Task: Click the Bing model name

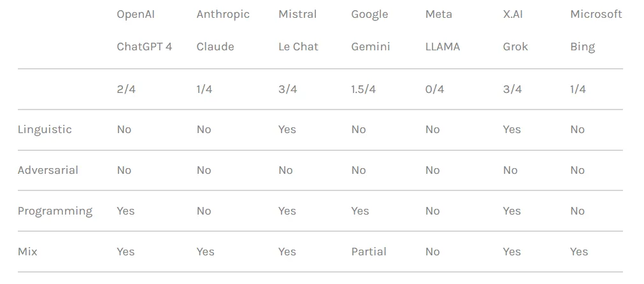Action: 582,46
